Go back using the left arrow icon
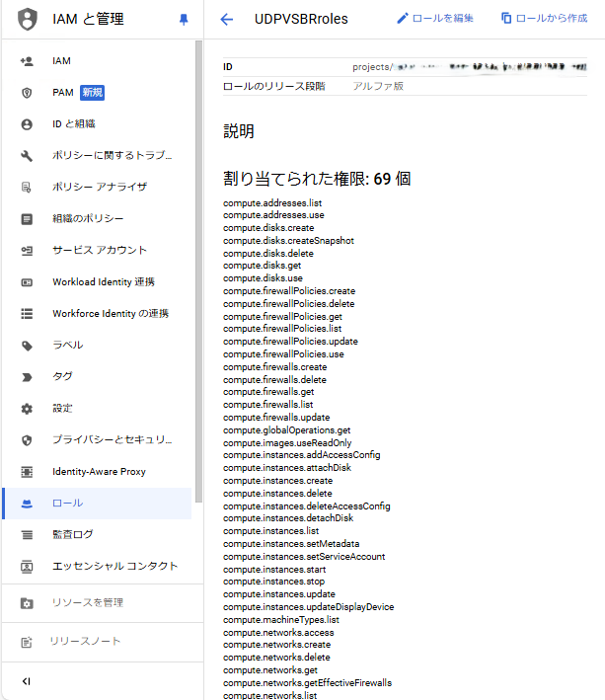 [227, 19]
